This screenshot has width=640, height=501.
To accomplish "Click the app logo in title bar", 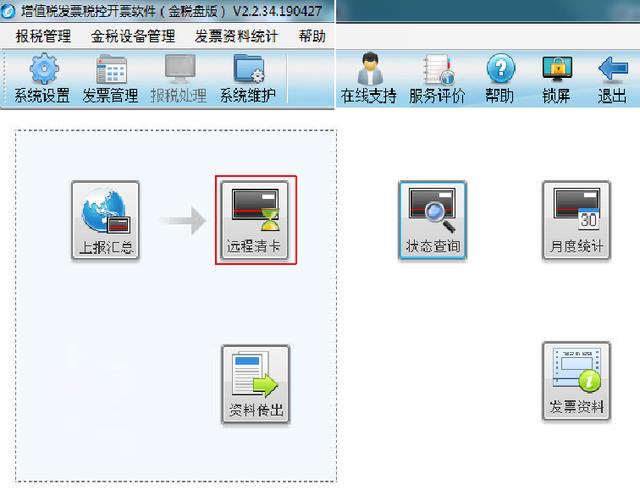I will click(8, 11).
